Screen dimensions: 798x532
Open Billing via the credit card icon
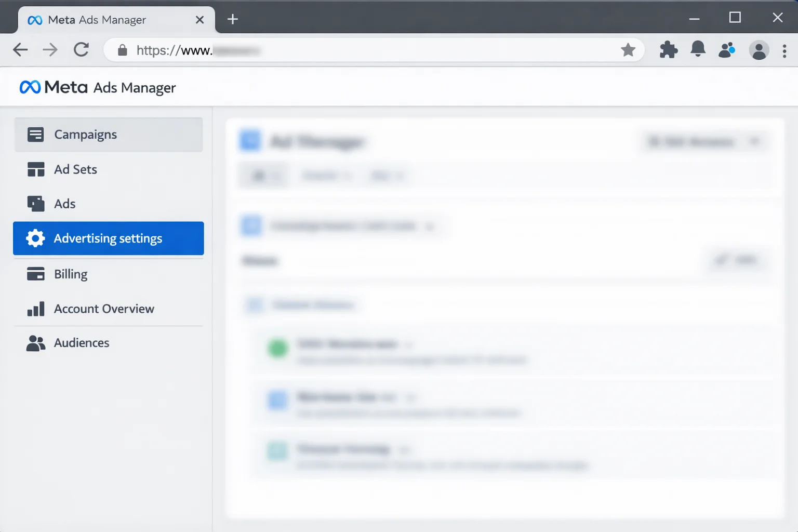tap(35, 274)
